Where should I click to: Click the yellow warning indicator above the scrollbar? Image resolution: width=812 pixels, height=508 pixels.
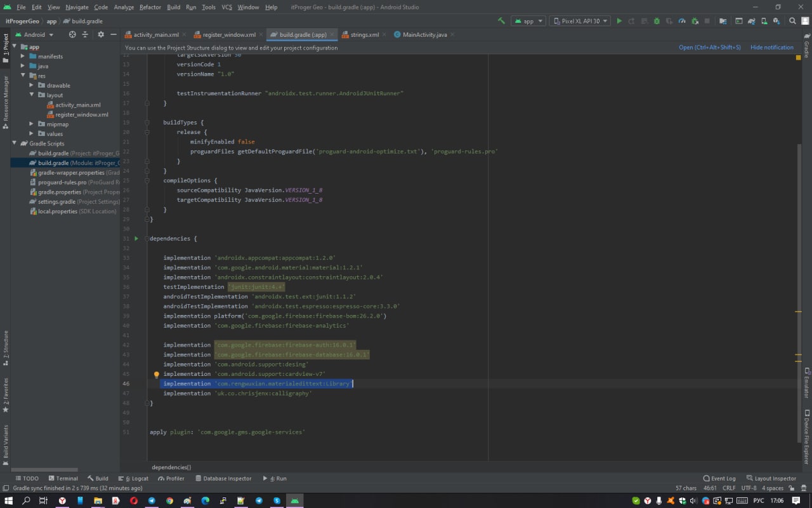[798, 57]
